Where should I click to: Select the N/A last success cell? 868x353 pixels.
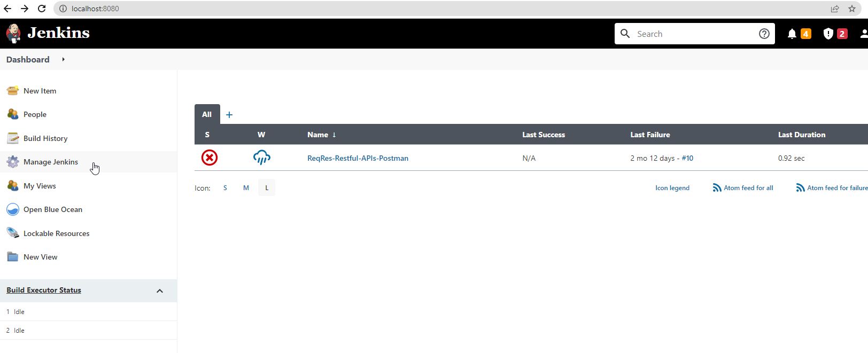tap(529, 158)
